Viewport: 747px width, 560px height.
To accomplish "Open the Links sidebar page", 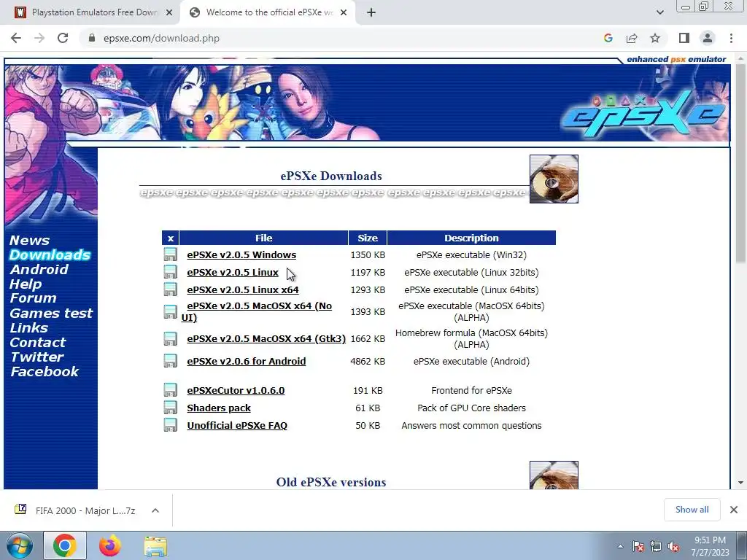I will (29, 328).
